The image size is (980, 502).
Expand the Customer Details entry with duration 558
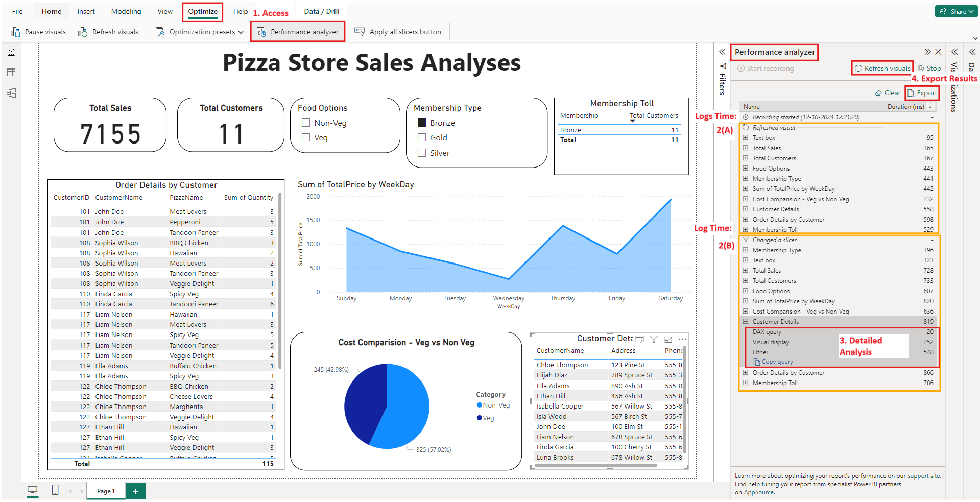(x=746, y=209)
